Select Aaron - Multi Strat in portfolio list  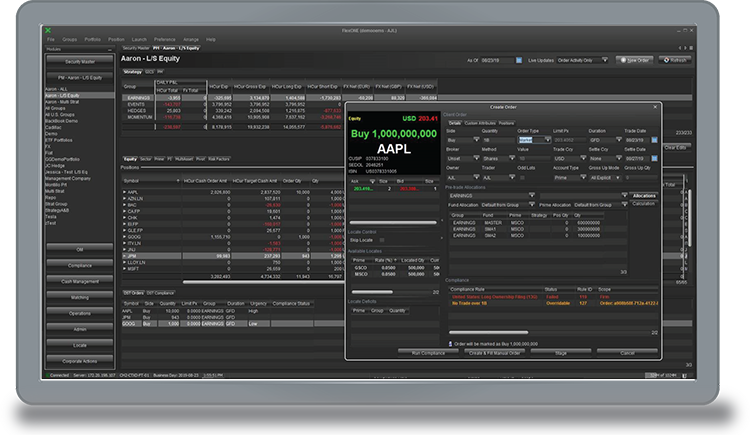(62, 102)
